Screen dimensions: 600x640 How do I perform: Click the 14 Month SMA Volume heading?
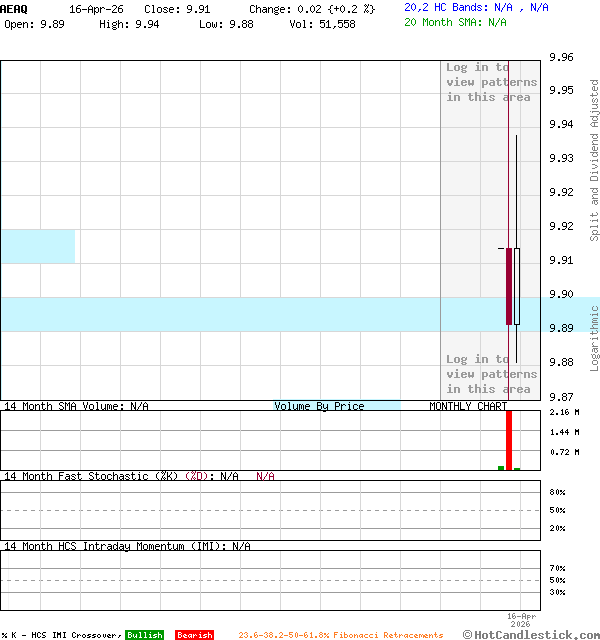(x=76, y=406)
